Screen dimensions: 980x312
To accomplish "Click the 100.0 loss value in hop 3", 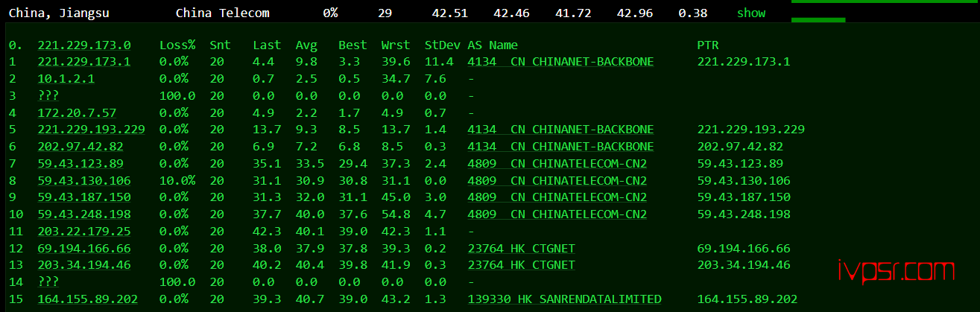I will tap(177, 96).
